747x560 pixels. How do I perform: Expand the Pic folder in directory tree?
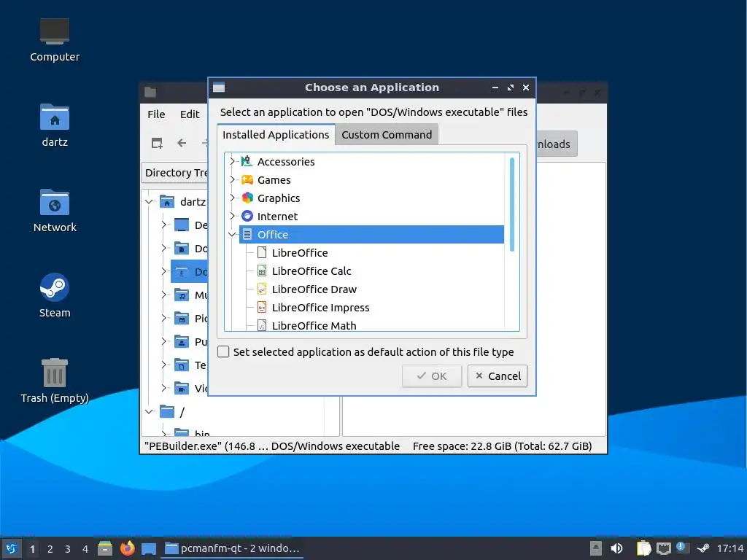[x=164, y=318]
